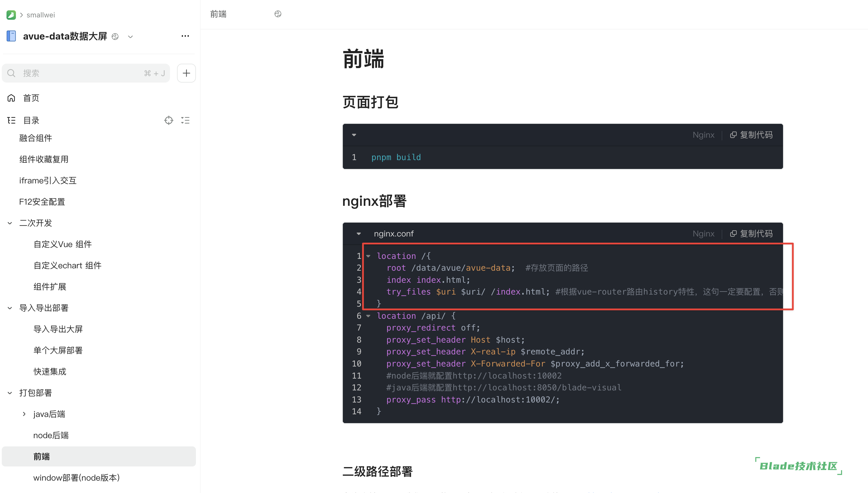Open the 目录 section
The image size is (868, 493).
(x=31, y=120)
